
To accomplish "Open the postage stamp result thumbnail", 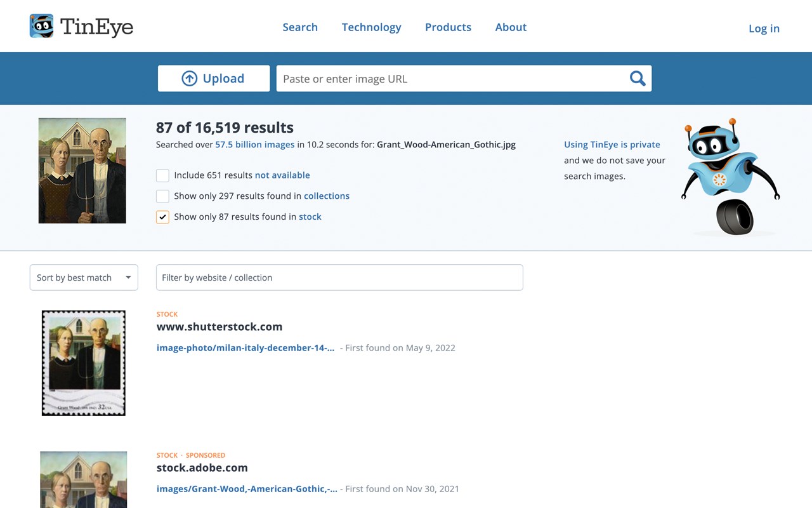I will tap(84, 363).
